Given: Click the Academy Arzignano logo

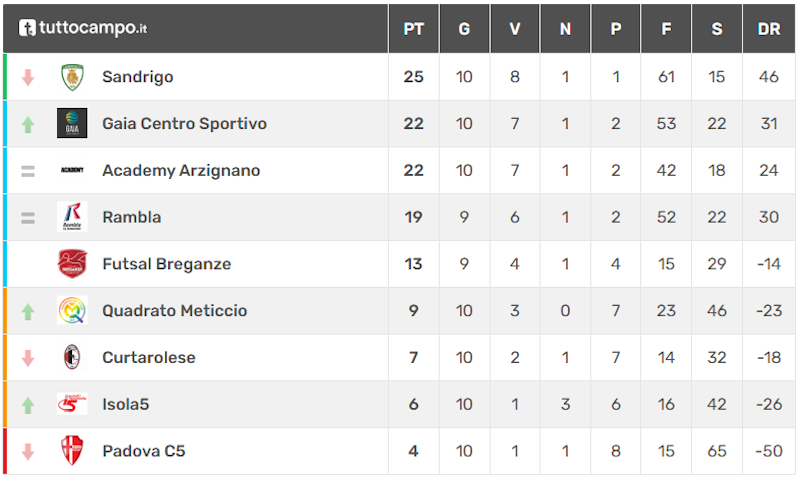Looking at the screenshot, I should coord(72,171).
